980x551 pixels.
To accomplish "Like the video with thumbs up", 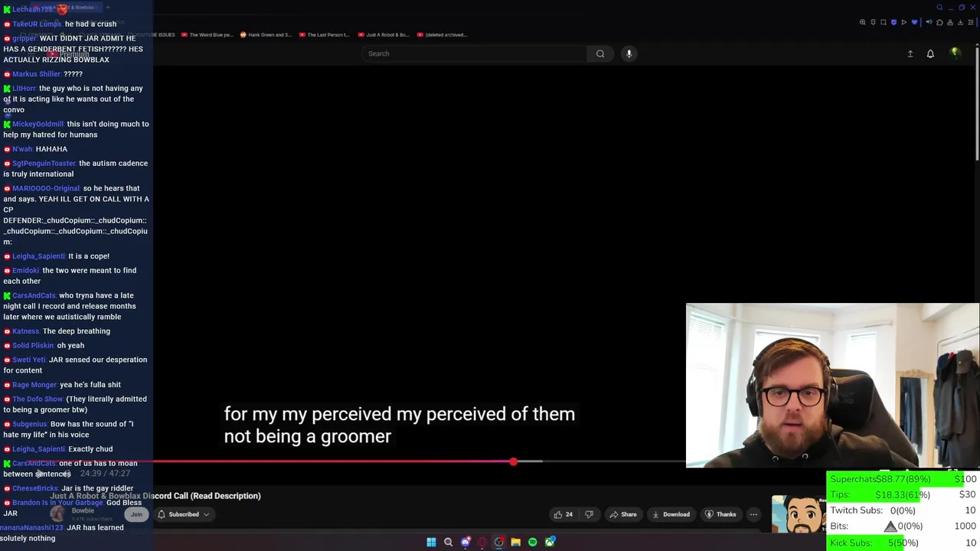I will pos(563,514).
